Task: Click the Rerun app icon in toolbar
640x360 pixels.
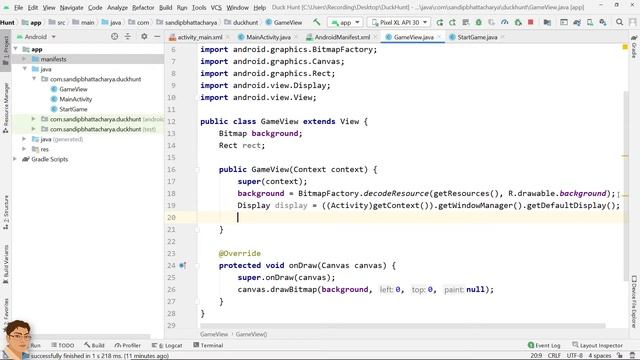Action: coord(440,22)
